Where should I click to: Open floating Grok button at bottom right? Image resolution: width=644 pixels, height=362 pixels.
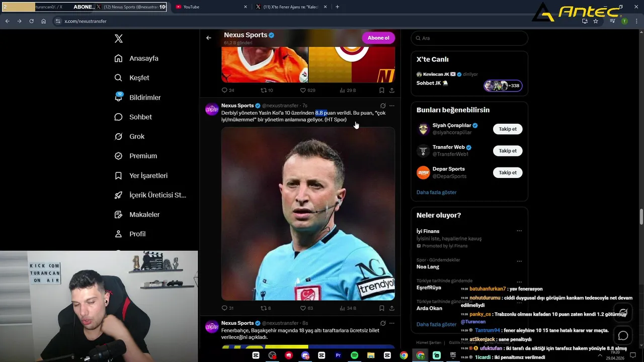tap(623, 312)
